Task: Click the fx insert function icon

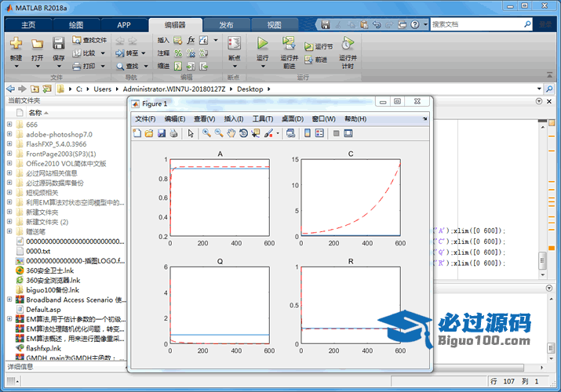Action: click(191, 40)
